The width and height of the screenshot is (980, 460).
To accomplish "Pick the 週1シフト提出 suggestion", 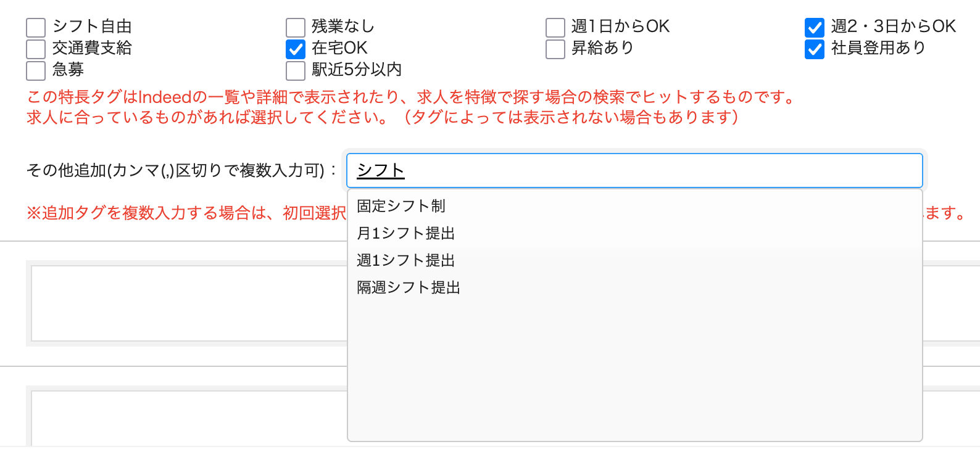I will (x=406, y=260).
